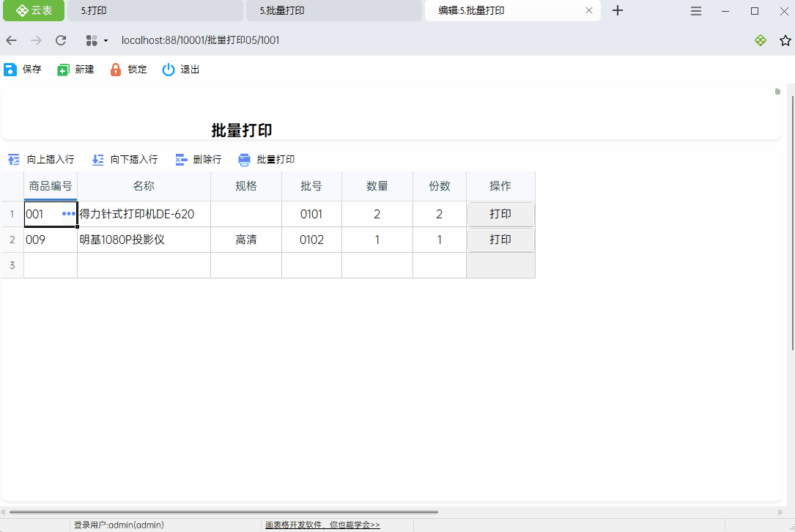Select product code cell 009
The height and width of the screenshot is (532, 795).
pos(51,240)
